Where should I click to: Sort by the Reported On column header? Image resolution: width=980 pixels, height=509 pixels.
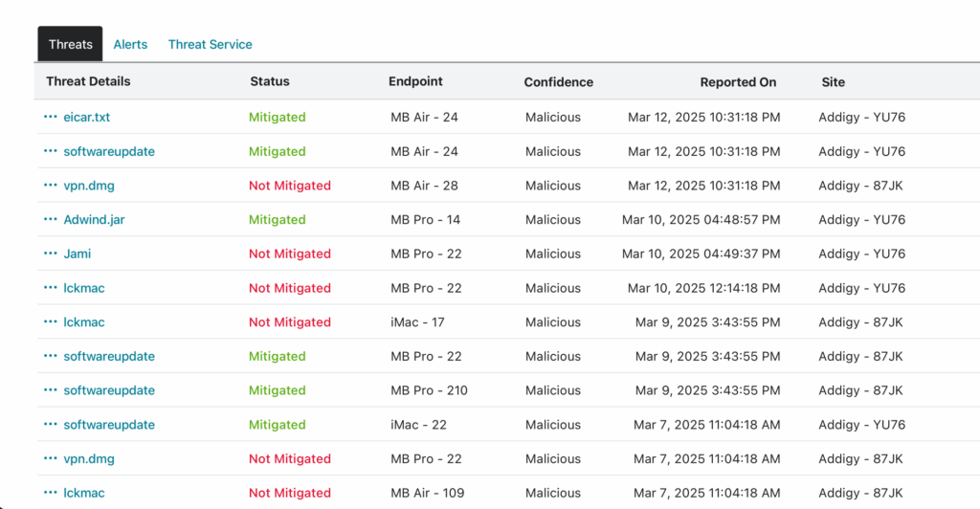(x=738, y=82)
